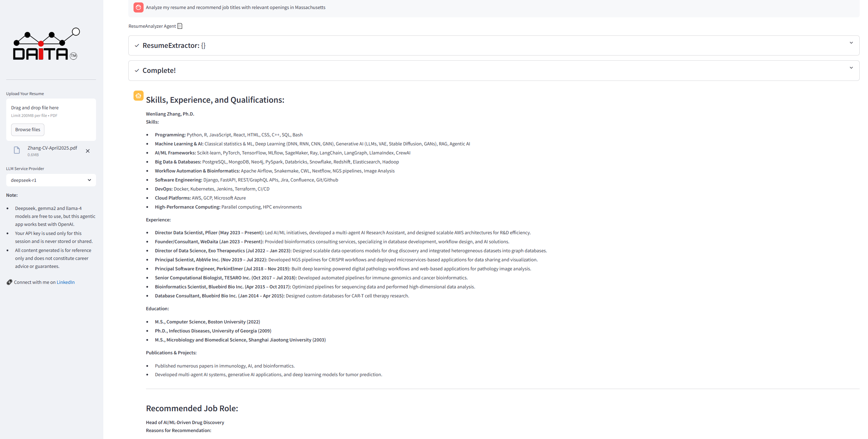The height and width of the screenshot is (439, 868).
Task: Click the ResumeExtractor: {} title text
Action: point(174,45)
